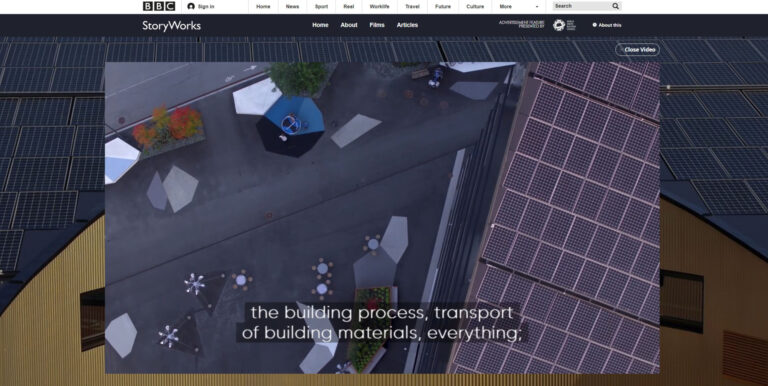Screen dimensions: 768x386
Task: Click the World Green Building Council logo
Action: (564, 25)
